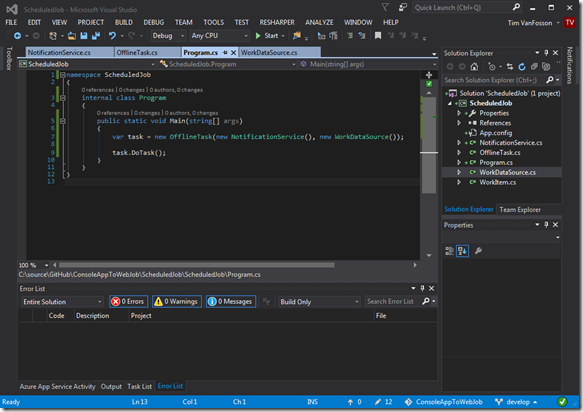
Task: Click the notifications filter funnel icon in the title bar
Action: click(386, 7)
